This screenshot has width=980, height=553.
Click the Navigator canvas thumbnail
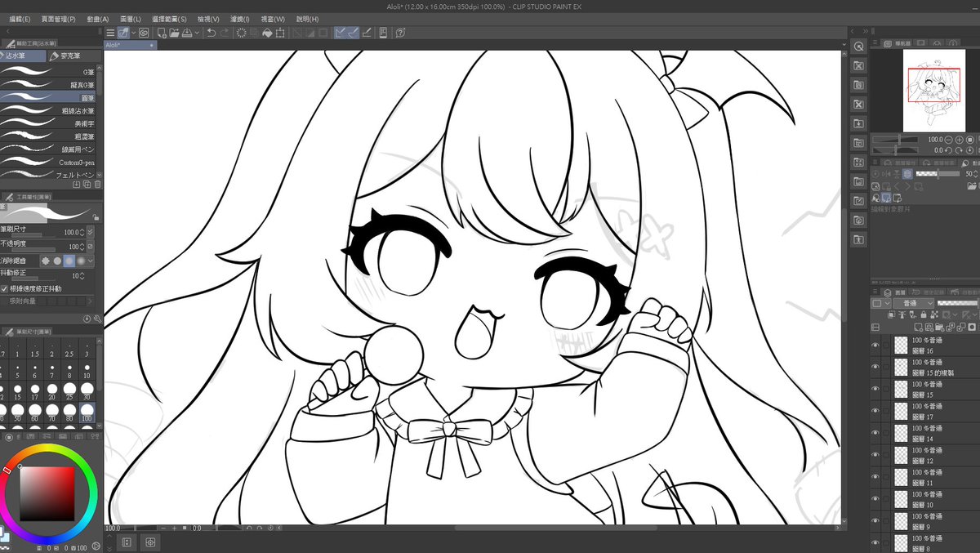(x=933, y=90)
